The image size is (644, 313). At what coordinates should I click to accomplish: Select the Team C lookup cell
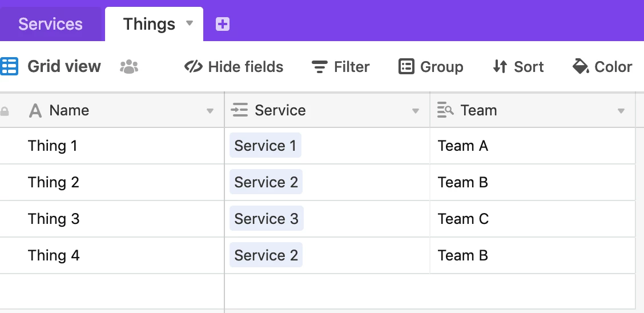tap(533, 219)
